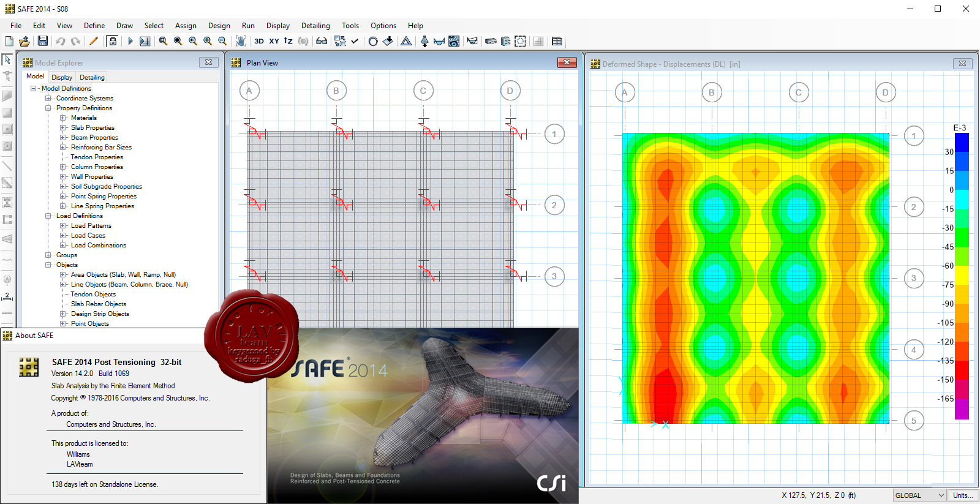Click the Zoom Out minus magnifier icon
980x504 pixels.
tap(222, 41)
